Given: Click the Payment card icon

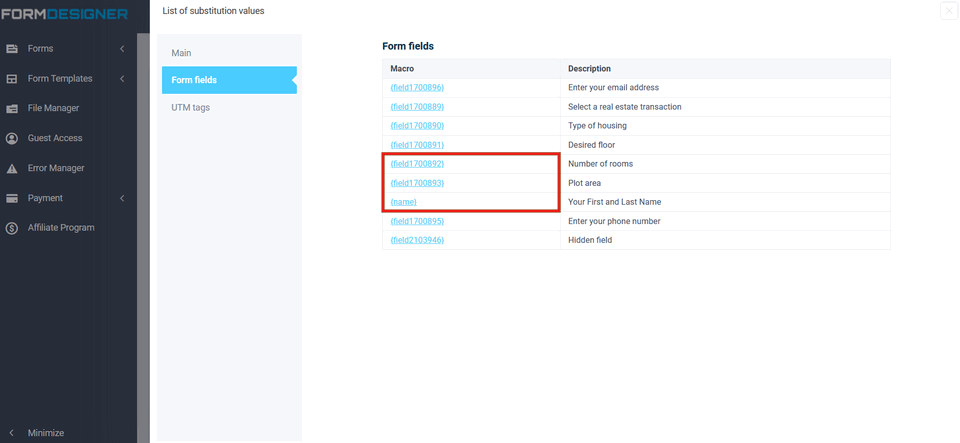Looking at the screenshot, I should [12, 199].
